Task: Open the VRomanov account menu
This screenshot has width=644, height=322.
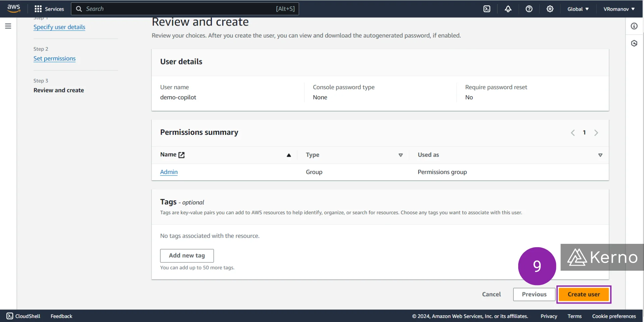Action: pyautogui.click(x=619, y=9)
